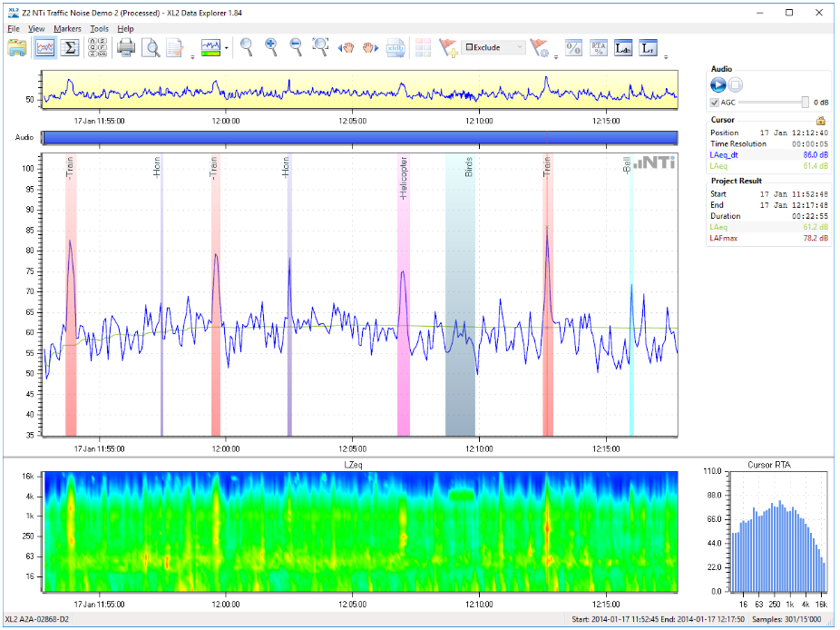This screenshot has width=840, height=630.
Task: Select the Sigma summation view icon
Action: click(70, 48)
